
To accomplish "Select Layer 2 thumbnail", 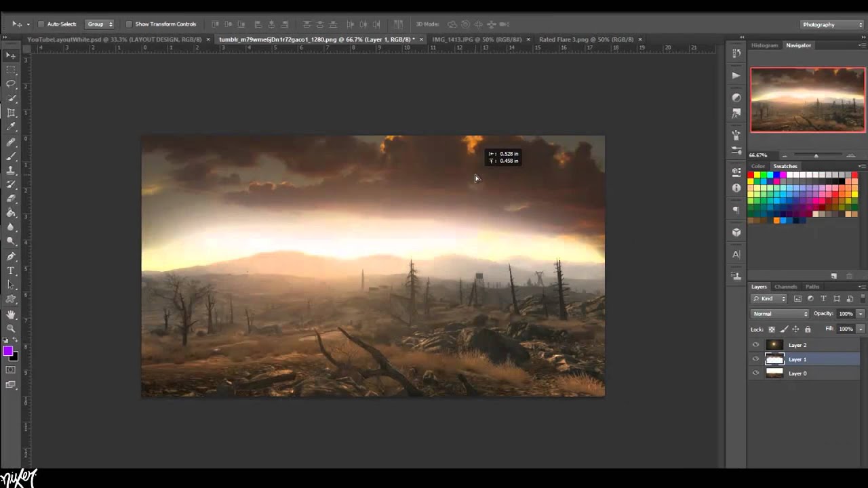I will (774, 345).
